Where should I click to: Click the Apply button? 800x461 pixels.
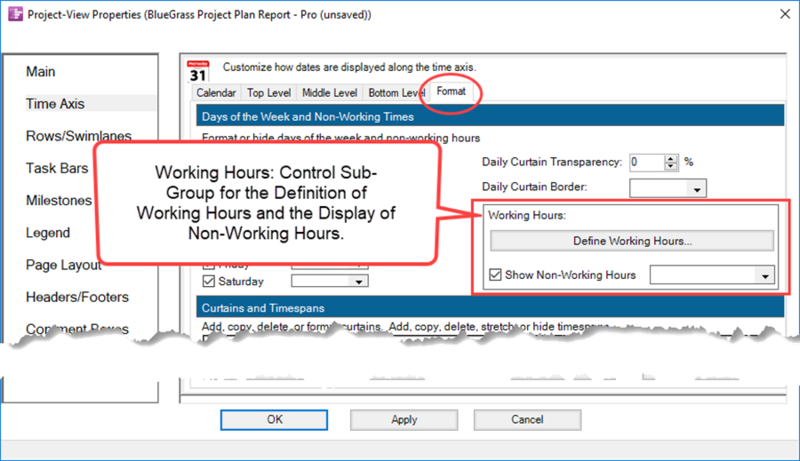[404, 420]
